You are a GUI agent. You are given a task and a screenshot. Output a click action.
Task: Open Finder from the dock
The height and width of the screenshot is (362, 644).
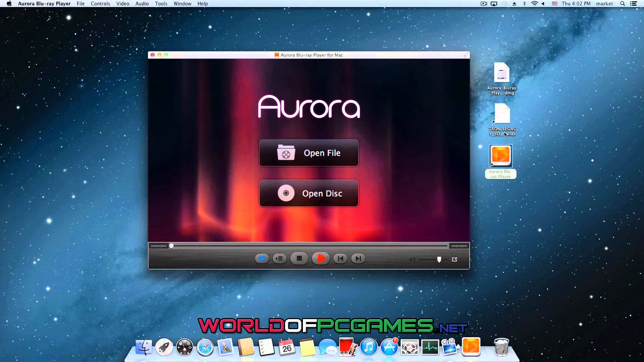144,347
